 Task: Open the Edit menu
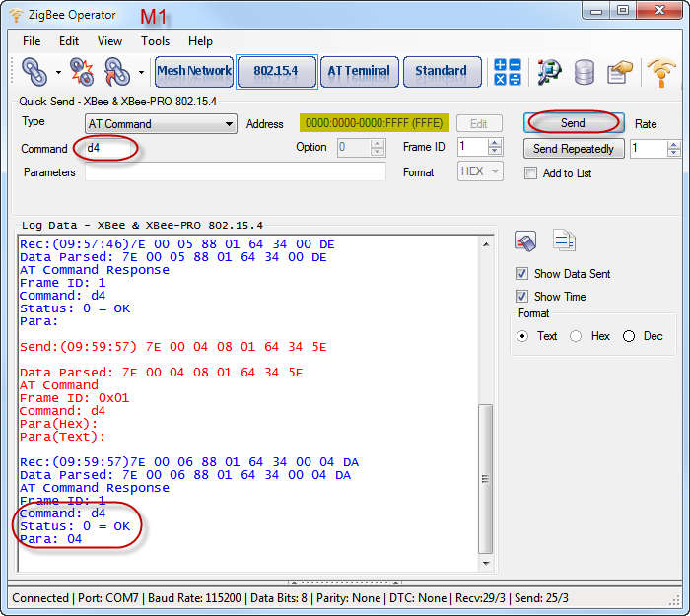tap(69, 41)
